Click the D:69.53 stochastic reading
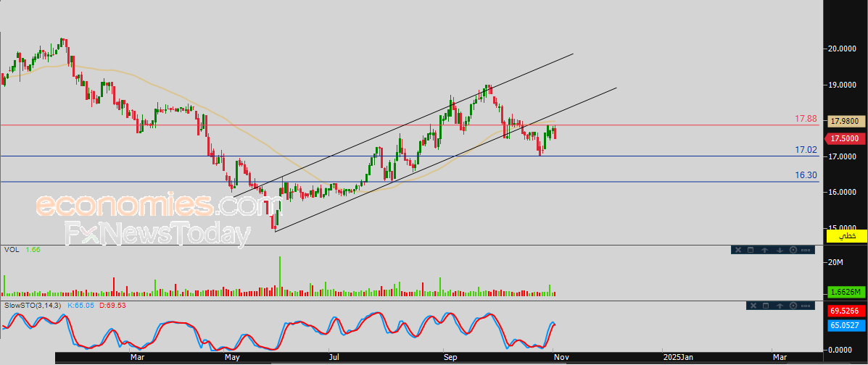 click(x=112, y=306)
